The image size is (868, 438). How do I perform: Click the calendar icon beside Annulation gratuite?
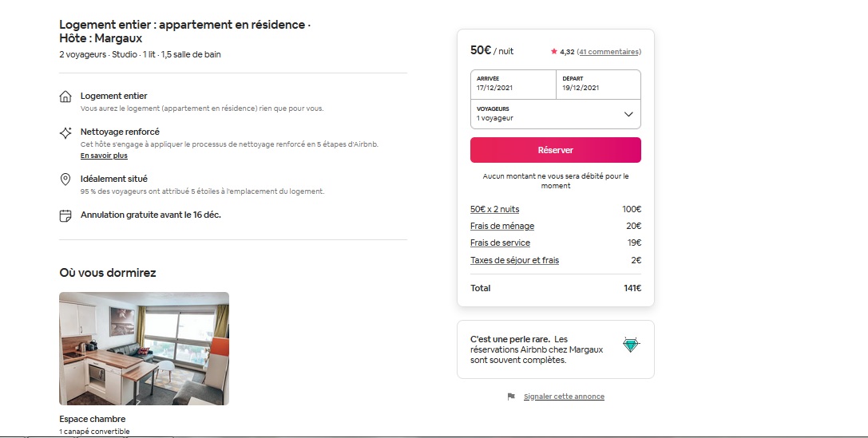(65, 215)
